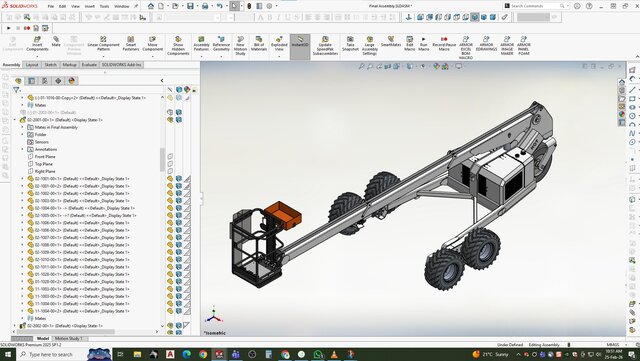This screenshot has width=640, height=361.
Task: Expand the 11-1004-00<2> component node
Action: coord(22,311)
